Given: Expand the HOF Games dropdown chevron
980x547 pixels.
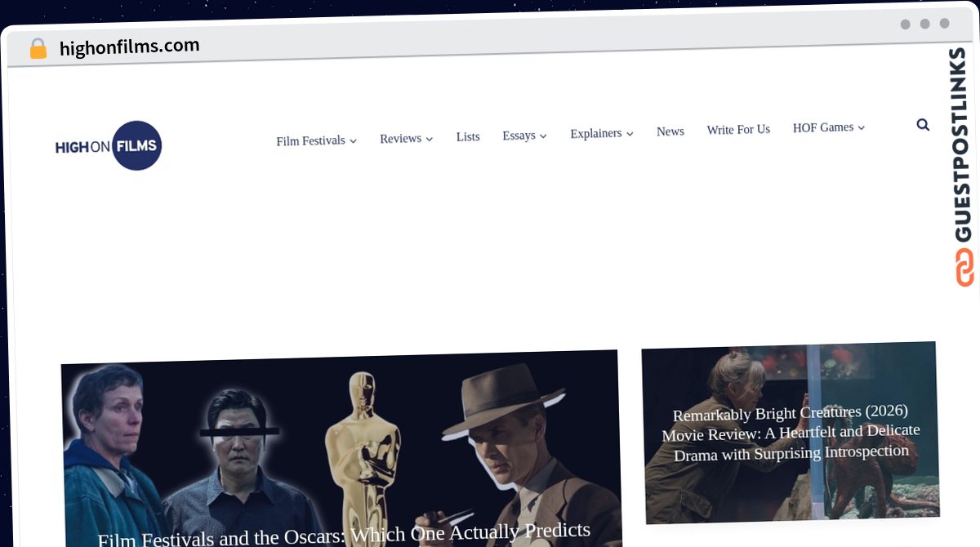Looking at the screenshot, I should (861, 127).
